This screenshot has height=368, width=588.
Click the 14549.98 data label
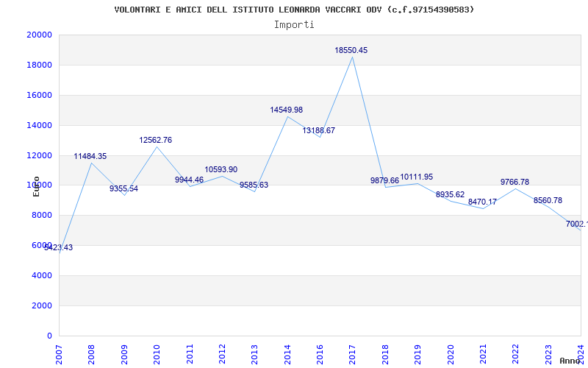point(286,110)
